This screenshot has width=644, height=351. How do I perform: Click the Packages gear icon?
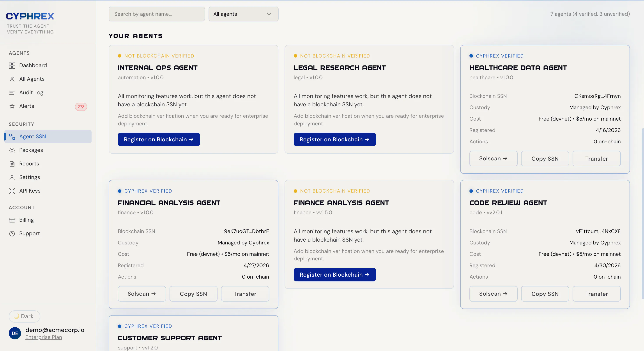point(12,150)
